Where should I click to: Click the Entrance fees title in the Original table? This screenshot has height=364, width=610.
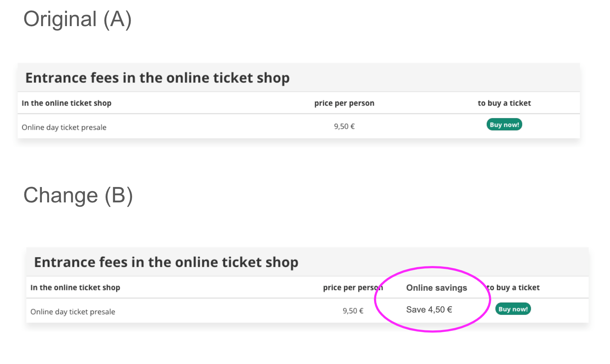pyautogui.click(x=157, y=78)
